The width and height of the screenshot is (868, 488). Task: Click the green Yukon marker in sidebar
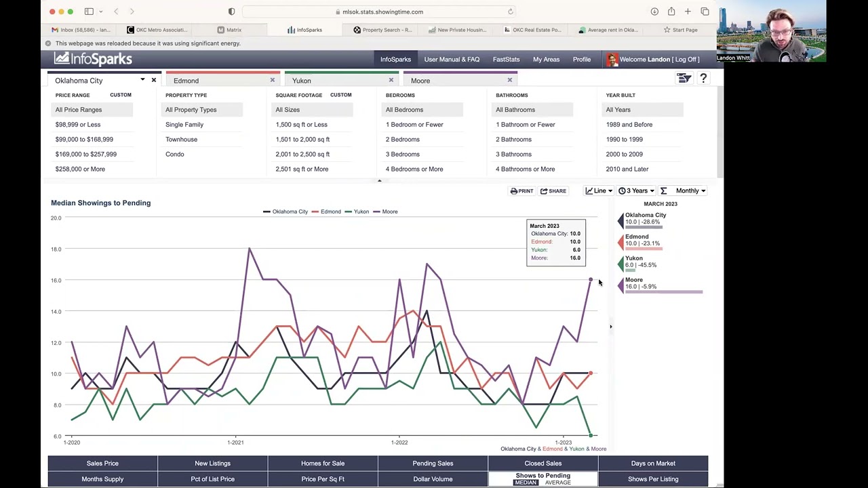pyautogui.click(x=620, y=264)
